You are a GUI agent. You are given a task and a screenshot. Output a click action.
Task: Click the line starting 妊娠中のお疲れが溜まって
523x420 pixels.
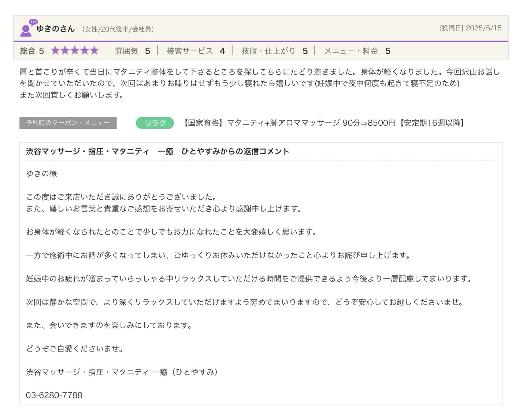click(249, 279)
